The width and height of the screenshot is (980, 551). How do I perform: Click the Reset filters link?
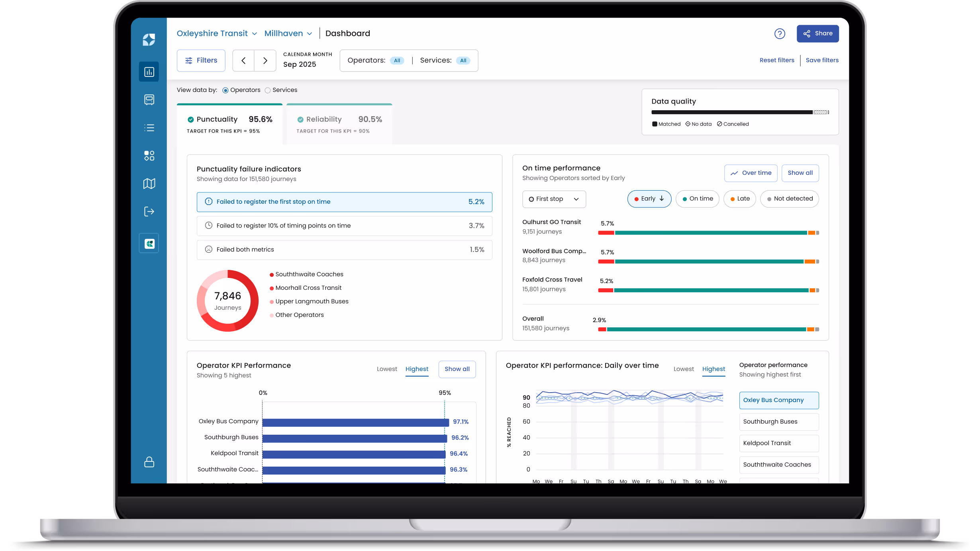(x=776, y=60)
